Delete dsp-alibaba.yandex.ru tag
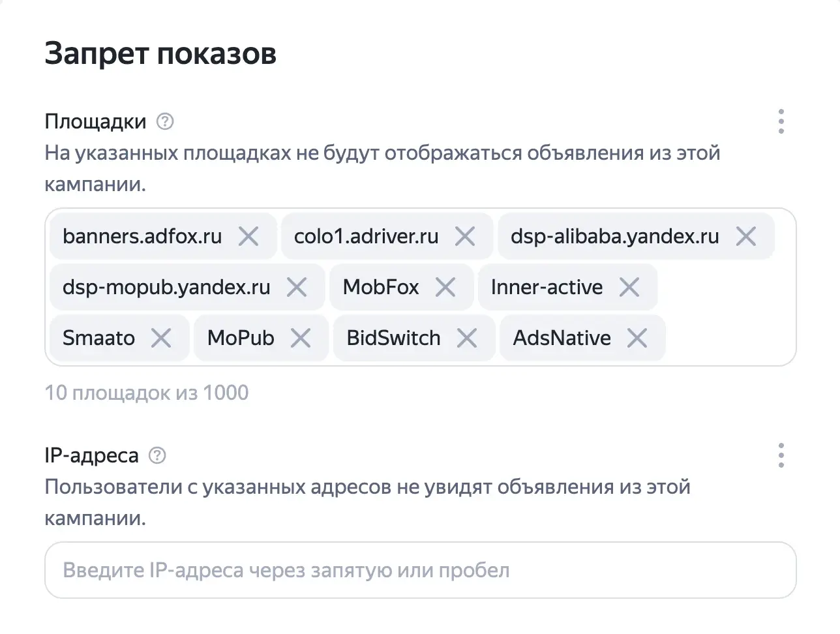The height and width of the screenshot is (634, 840). tap(746, 236)
